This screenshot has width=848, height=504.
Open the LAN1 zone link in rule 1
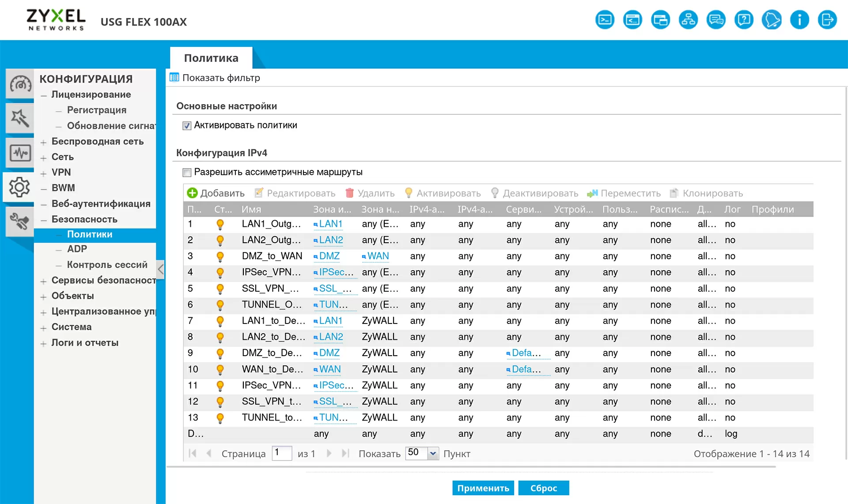click(x=331, y=224)
